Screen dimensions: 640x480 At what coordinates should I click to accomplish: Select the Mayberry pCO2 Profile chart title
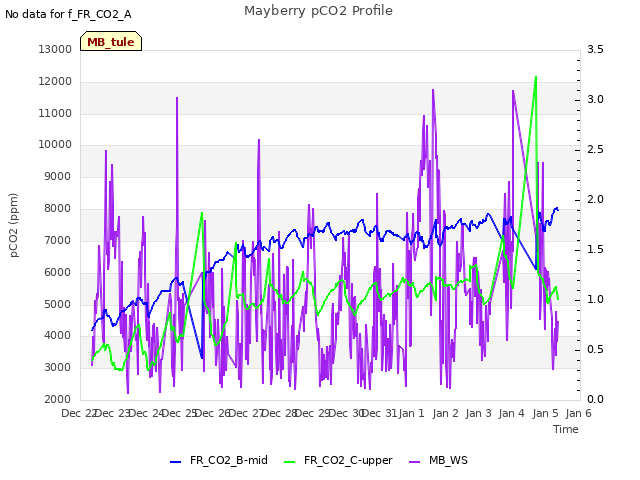pos(318,11)
